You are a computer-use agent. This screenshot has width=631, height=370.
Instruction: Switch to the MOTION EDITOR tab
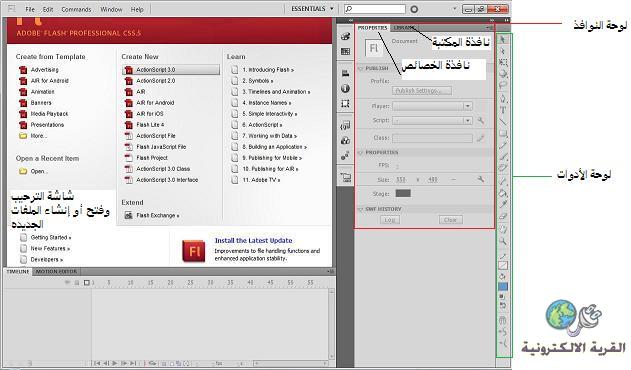56,272
